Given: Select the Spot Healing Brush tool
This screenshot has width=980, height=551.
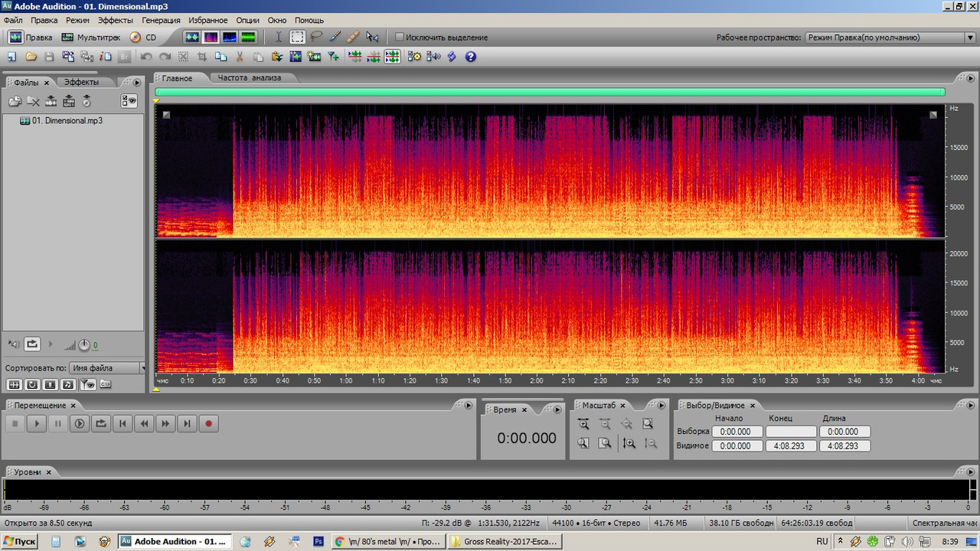Looking at the screenshot, I should [353, 37].
